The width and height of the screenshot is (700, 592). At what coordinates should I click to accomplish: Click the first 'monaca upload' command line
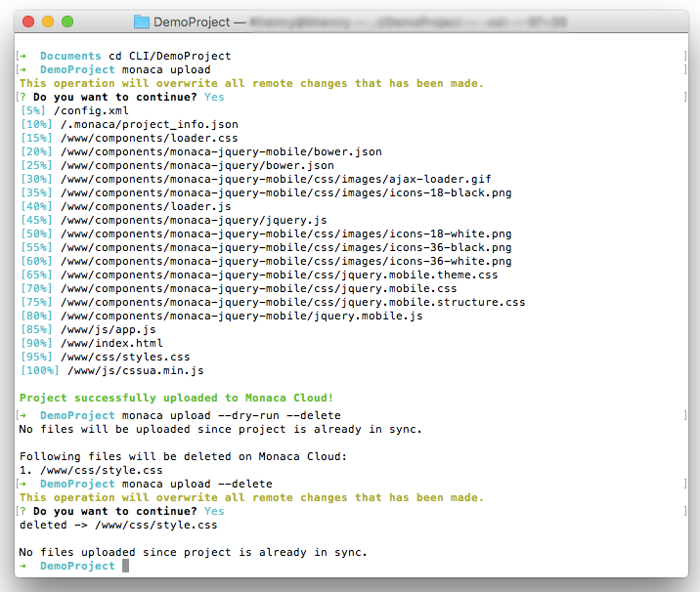166,69
